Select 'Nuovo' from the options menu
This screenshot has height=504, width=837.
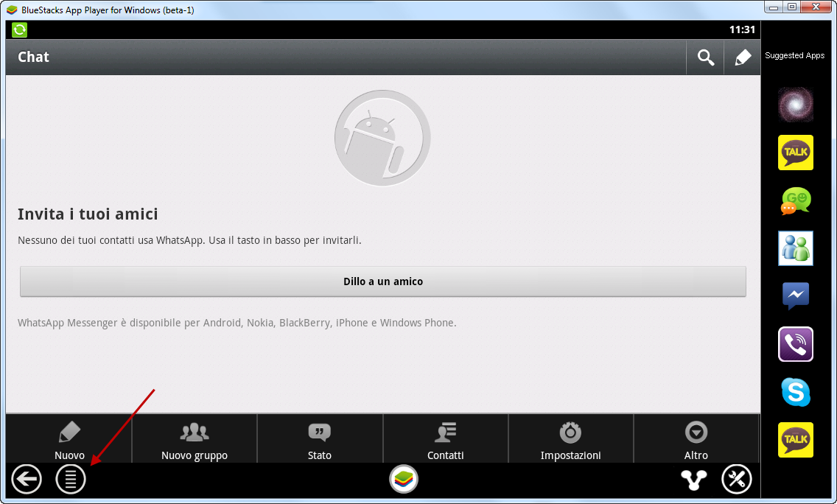click(69, 439)
